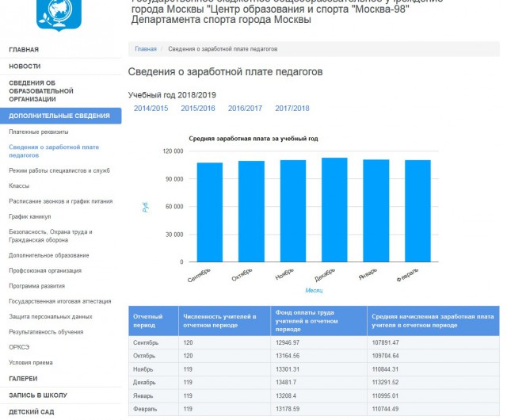Image resolution: width=507 pixels, height=420 pixels.
Task: Open График каникул link
Action: (x=30, y=216)
